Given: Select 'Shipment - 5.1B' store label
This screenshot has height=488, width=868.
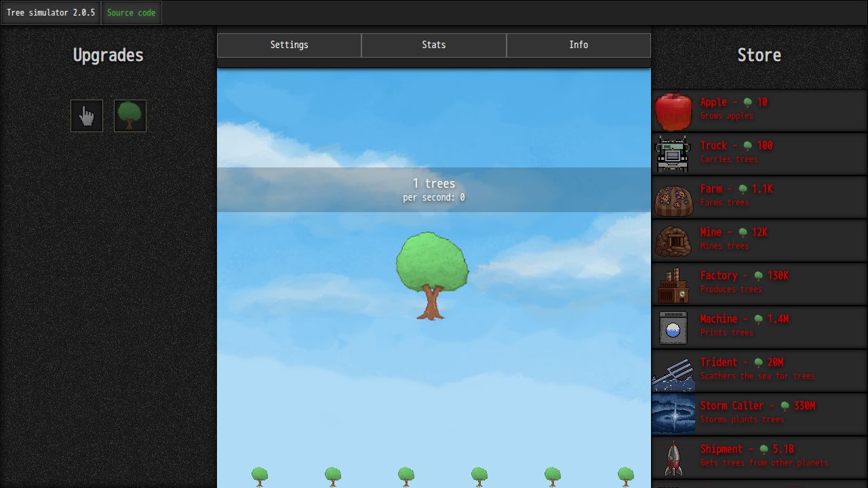Looking at the screenshot, I should tap(747, 449).
